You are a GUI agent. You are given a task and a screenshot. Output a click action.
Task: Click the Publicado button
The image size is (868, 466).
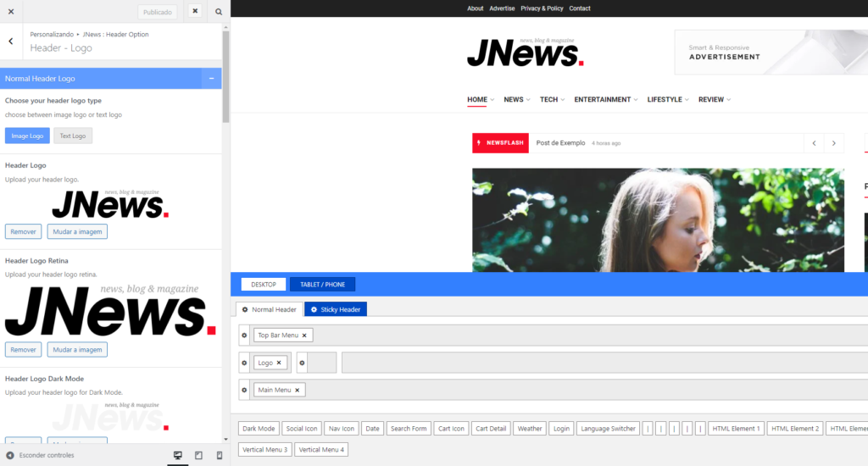pos(157,12)
